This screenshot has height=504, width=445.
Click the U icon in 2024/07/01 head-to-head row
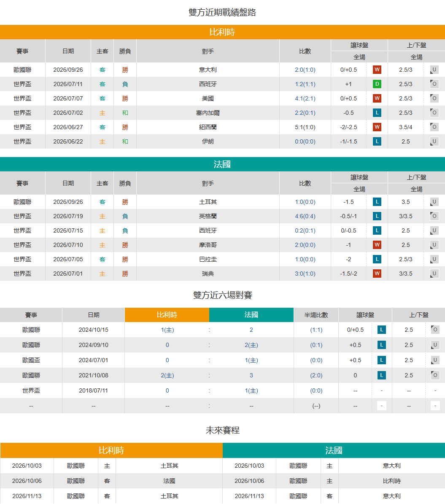435,360
